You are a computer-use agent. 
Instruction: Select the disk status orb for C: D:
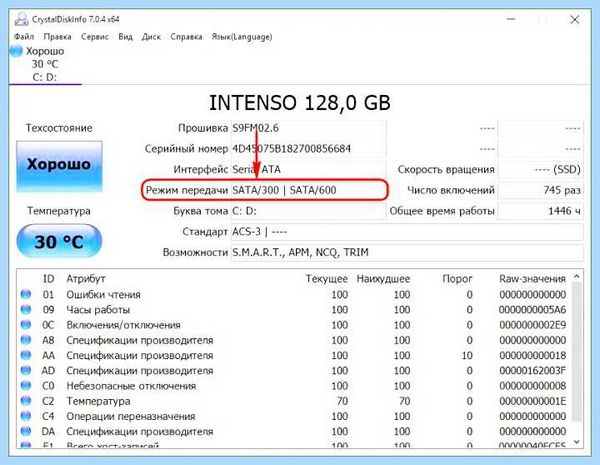16,51
